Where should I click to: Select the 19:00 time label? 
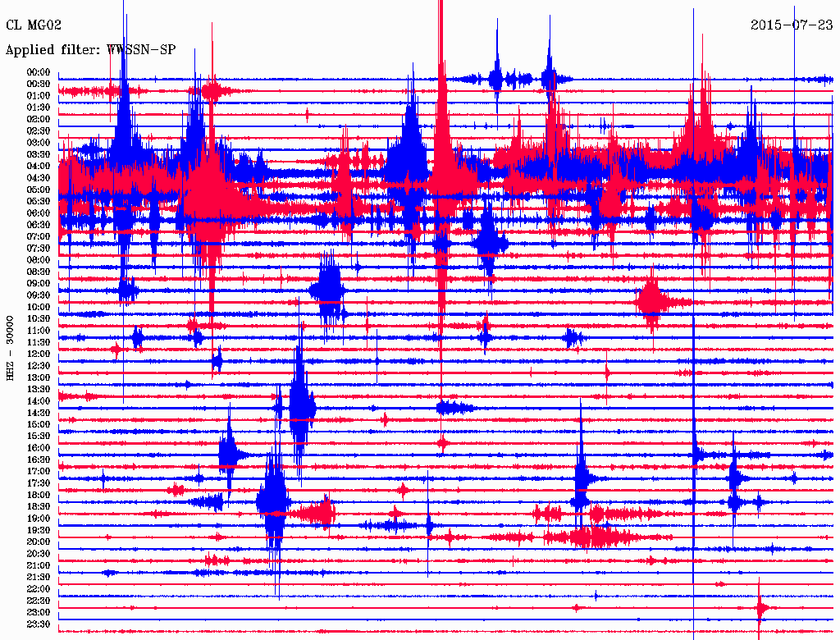[x=39, y=519]
